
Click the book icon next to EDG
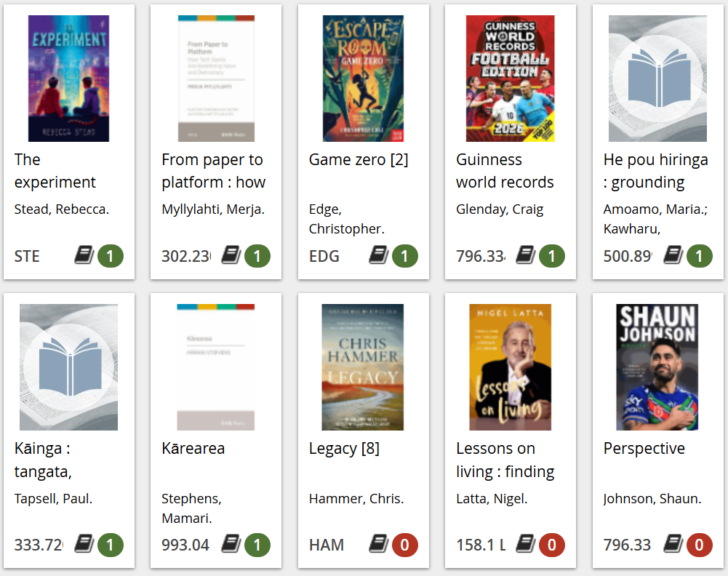click(x=378, y=255)
